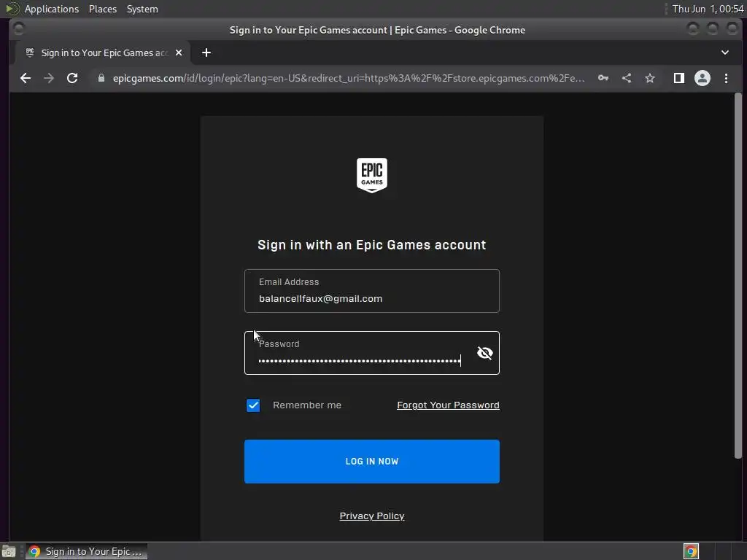Click the Epic Games logo
Viewport: 747px width, 560px height.
pyautogui.click(x=371, y=175)
